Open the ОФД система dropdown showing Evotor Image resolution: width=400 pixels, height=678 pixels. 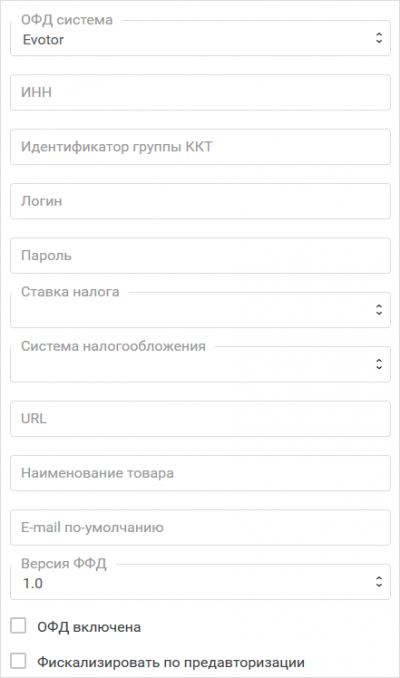[200, 38]
